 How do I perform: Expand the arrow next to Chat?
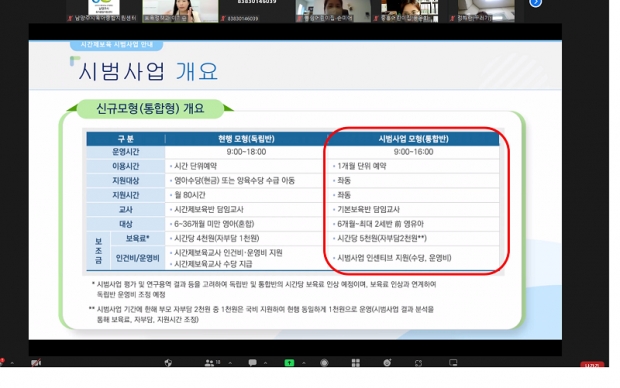pyautogui.click(x=265, y=363)
